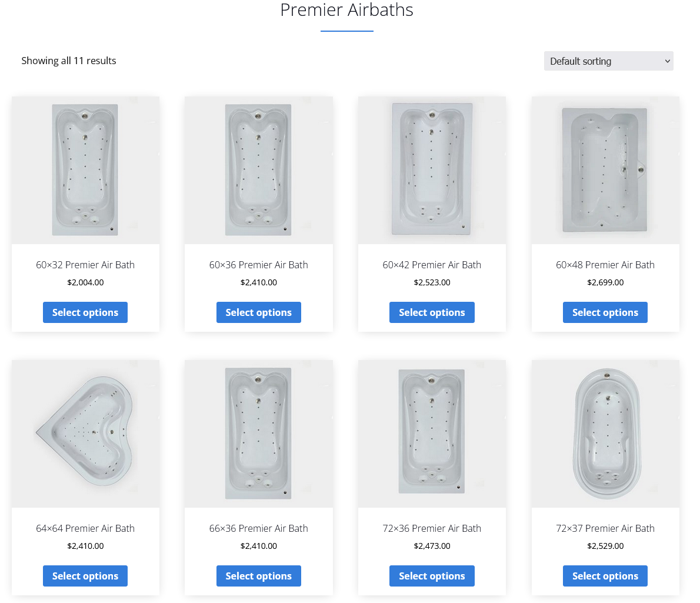Select options for 60×36 Premier Air Bath
Image resolution: width=700 pixels, height=603 pixels.
[259, 312]
